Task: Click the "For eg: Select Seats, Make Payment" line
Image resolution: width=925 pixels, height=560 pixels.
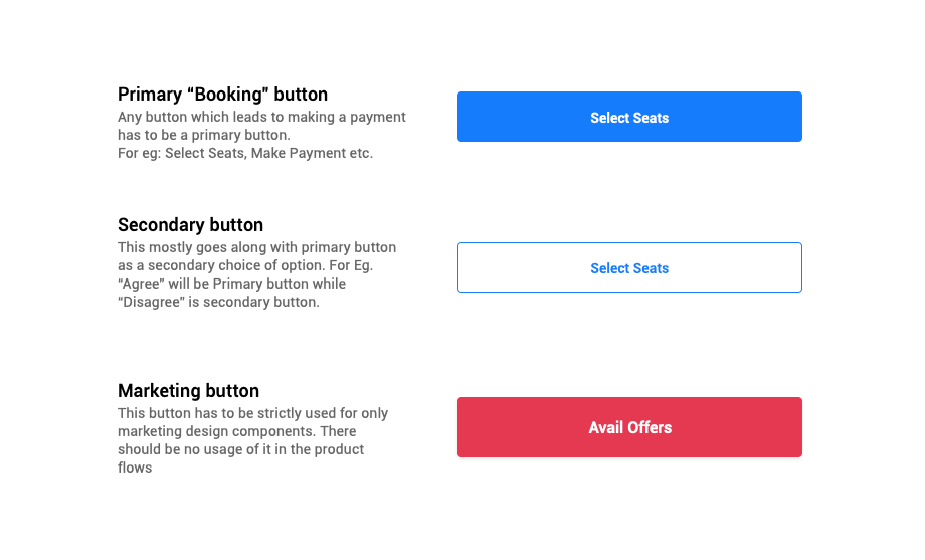Action: point(245,153)
